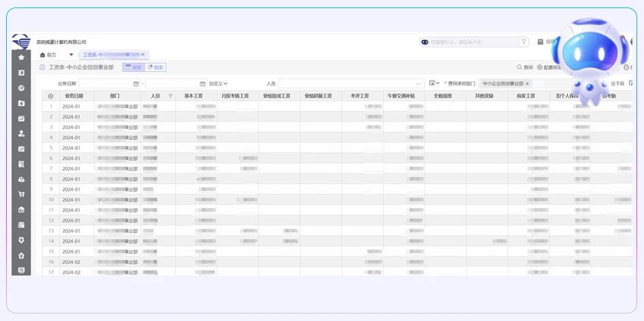644x321 pixels.
Task: Switch to 图表 chart view
Action: (156, 68)
